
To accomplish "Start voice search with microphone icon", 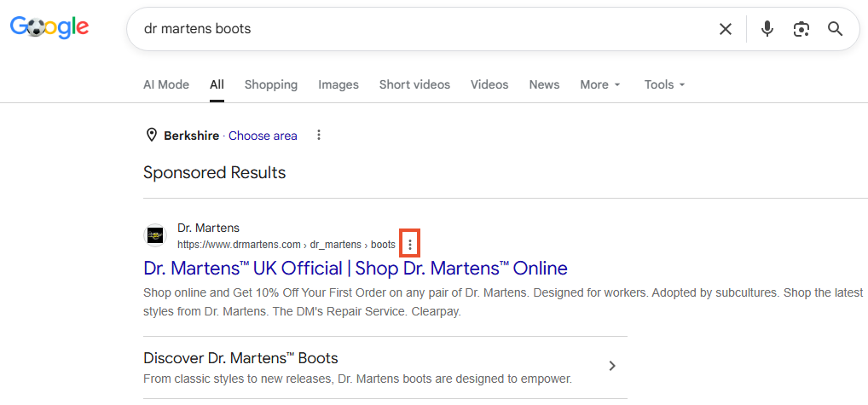I will coord(767,29).
